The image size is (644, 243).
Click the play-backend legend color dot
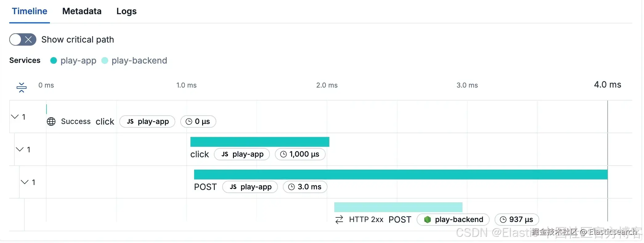tap(105, 60)
